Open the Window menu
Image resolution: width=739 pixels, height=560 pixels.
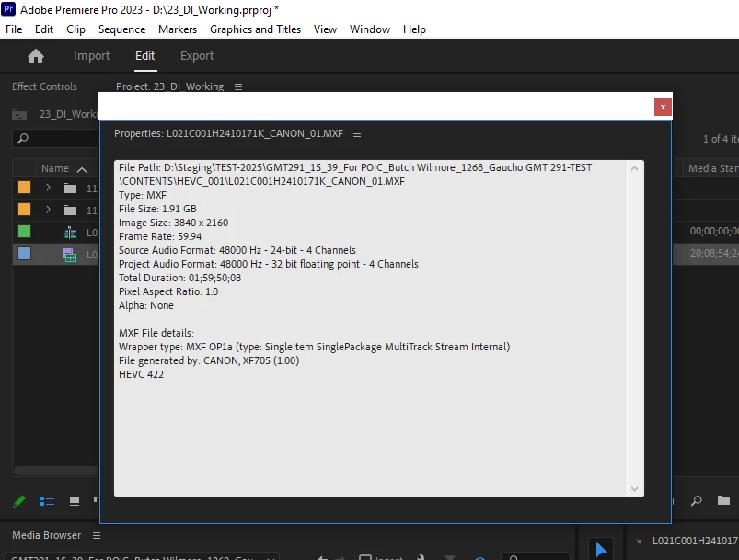[x=370, y=29]
